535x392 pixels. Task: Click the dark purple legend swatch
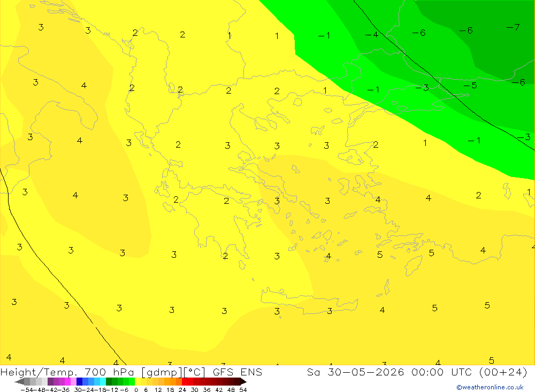(x=50, y=381)
